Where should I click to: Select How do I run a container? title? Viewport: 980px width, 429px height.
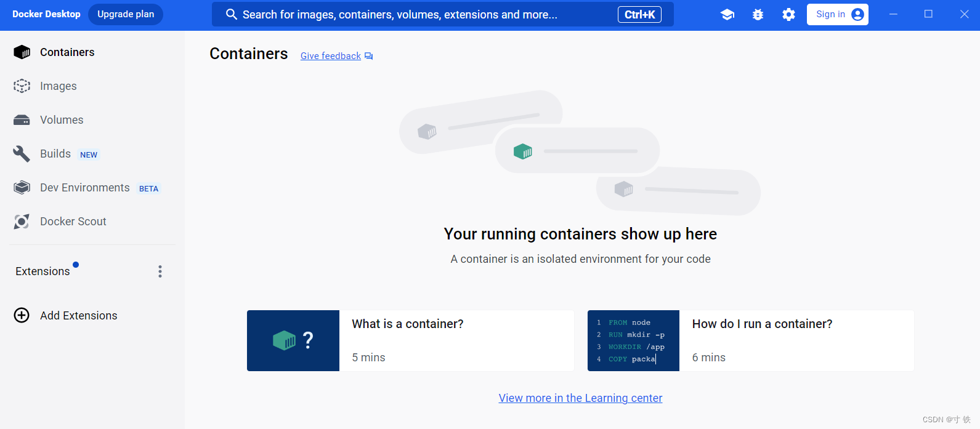(762, 324)
